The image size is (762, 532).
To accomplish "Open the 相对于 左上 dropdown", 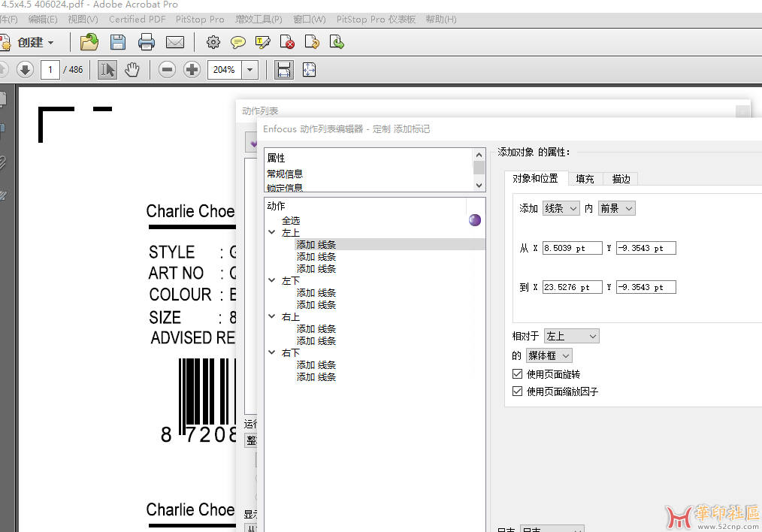I will 571,336.
